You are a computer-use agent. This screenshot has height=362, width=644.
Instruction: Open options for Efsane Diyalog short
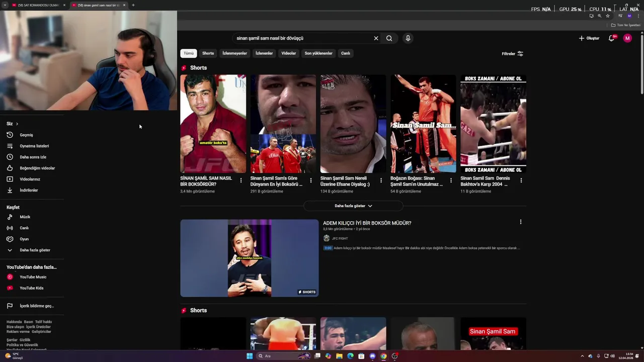(381, 180)
